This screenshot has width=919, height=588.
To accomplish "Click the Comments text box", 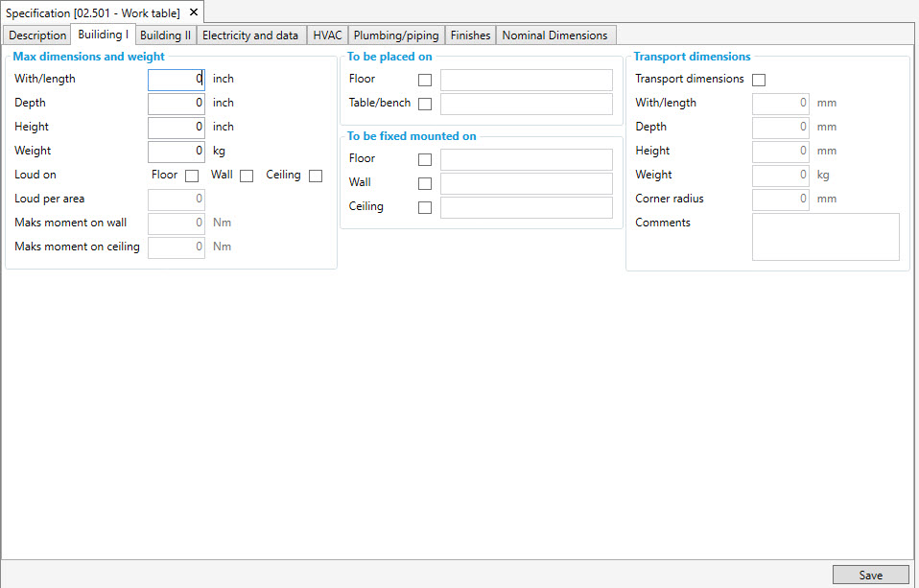I will pos(825,237).
